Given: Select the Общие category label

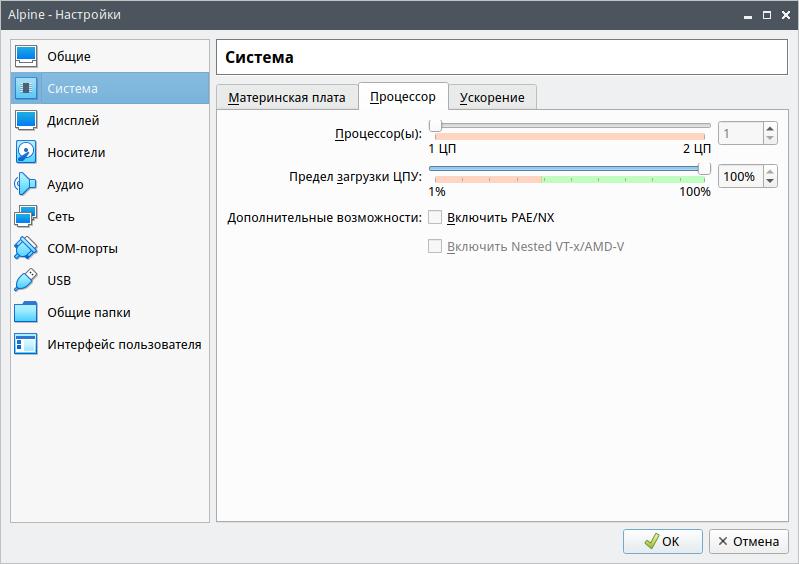Looking at the screenshot, I should point(69,57).
